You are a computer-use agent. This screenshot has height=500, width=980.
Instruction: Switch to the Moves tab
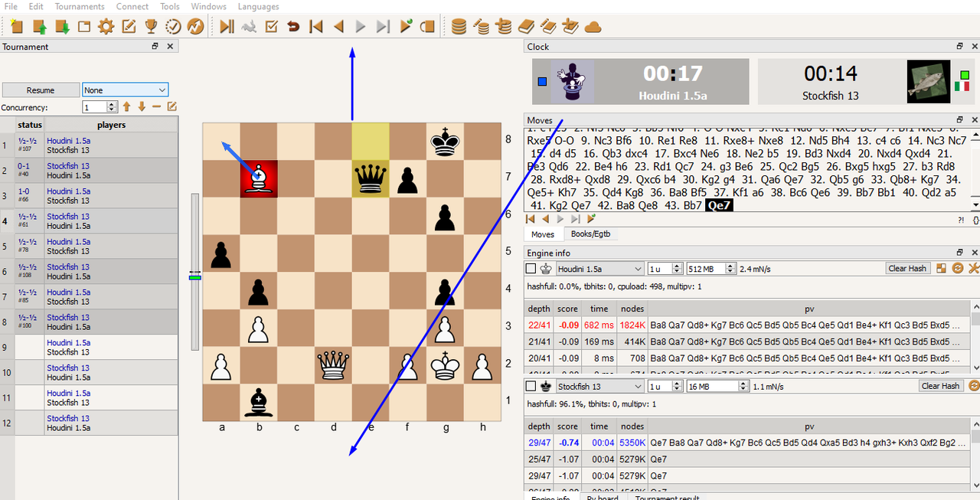pos(543,234)
